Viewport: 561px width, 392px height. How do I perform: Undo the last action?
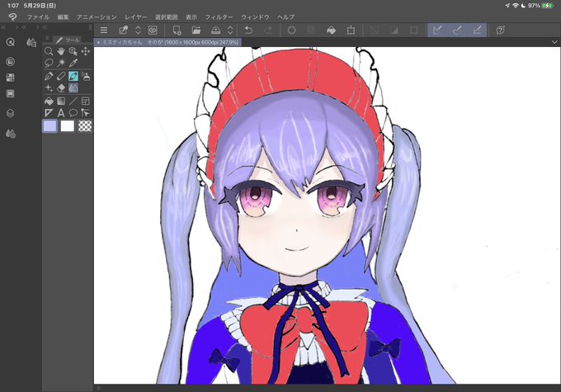248,31
